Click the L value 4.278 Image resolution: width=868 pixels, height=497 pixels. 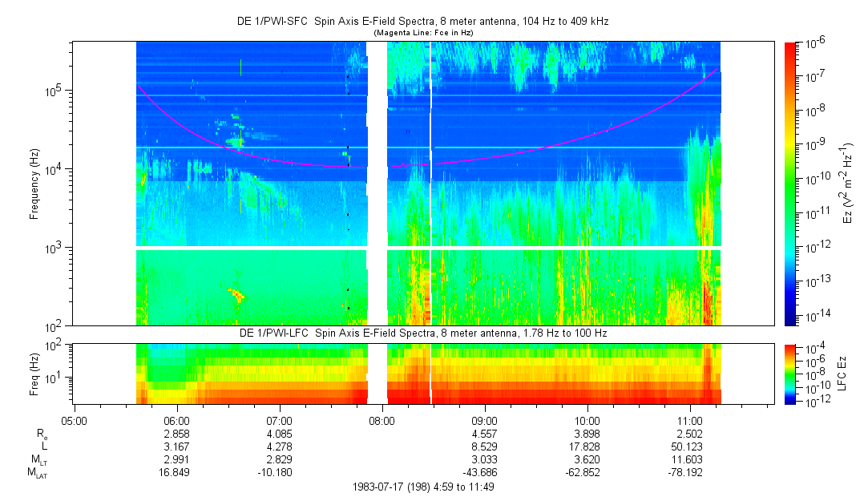click(x=279, y=446)
